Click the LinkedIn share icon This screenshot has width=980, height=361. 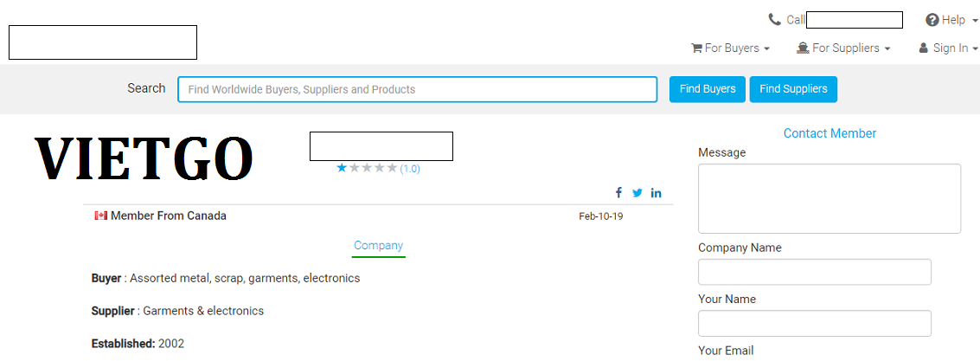point(656,193)
